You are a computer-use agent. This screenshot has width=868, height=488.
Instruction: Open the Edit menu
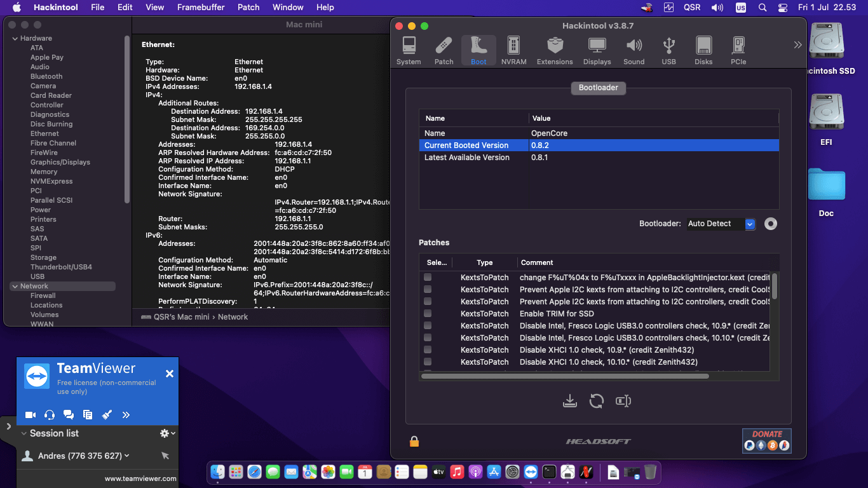click(125, 7)
